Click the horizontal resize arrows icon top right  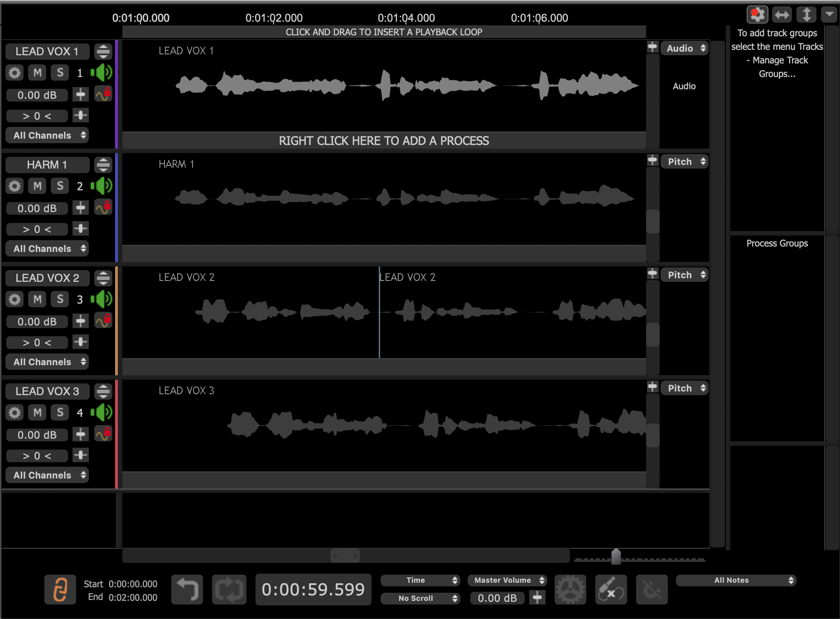click(782, 15)
